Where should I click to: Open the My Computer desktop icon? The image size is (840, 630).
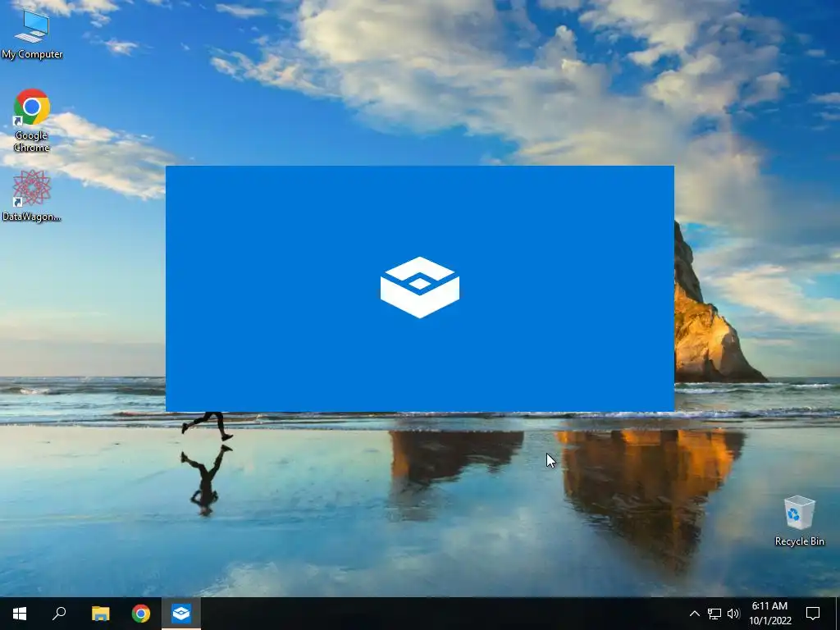(x=32, y=33)
